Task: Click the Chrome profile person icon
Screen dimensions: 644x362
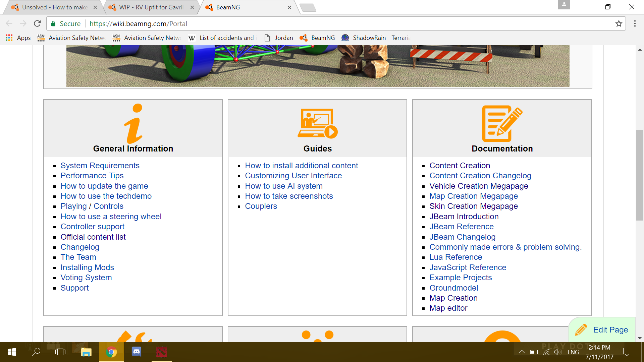Action: (x=564, y=5)
